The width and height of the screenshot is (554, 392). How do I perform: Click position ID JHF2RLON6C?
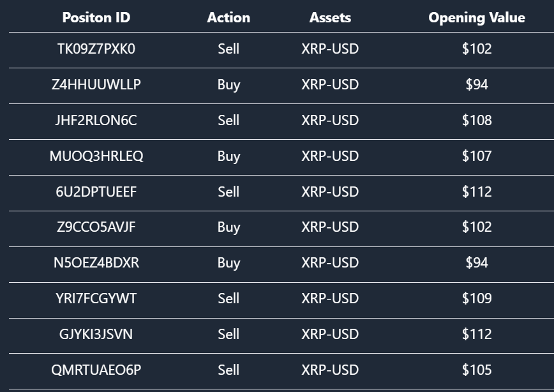[x=96, y=120]
